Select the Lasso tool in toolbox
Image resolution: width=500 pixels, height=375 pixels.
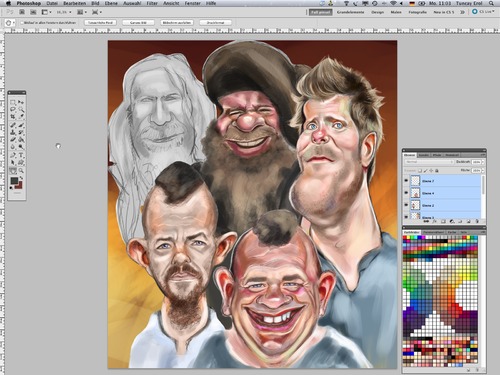[13, 109]
